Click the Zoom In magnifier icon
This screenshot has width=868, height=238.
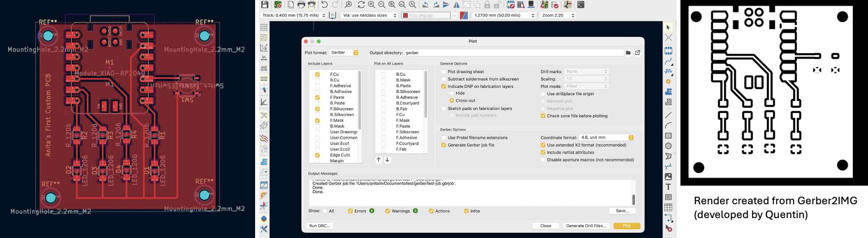point(371,5)
